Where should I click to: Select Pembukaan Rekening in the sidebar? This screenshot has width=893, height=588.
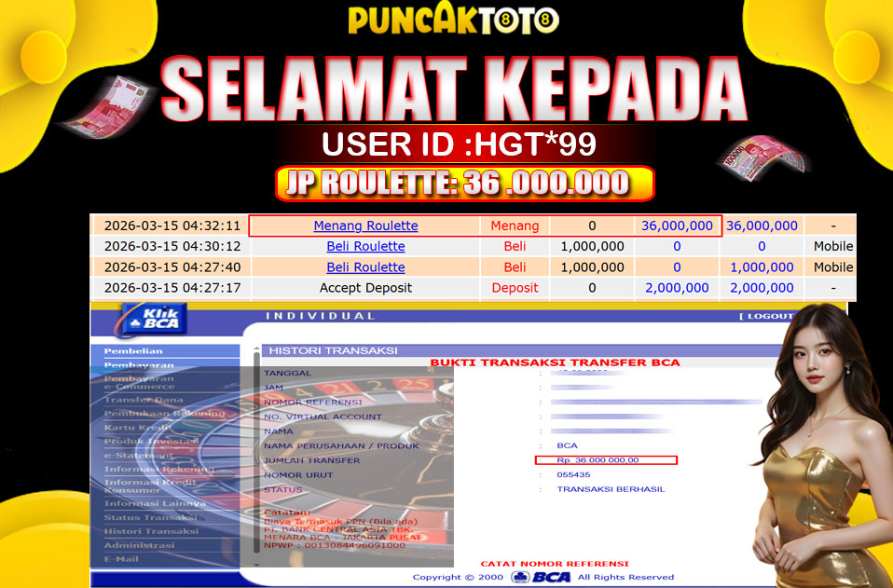[x=165, y=413]
